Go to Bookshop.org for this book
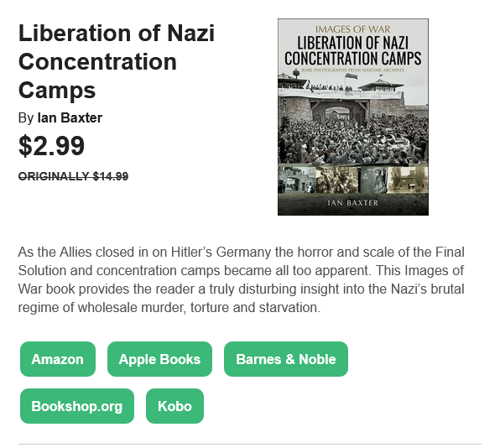The width and height of the screenshot is (500, 448). tap(77, 406)
